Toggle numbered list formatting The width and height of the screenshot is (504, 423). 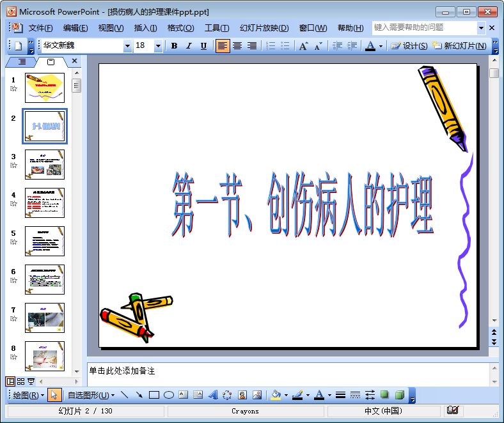pos(271,46)
